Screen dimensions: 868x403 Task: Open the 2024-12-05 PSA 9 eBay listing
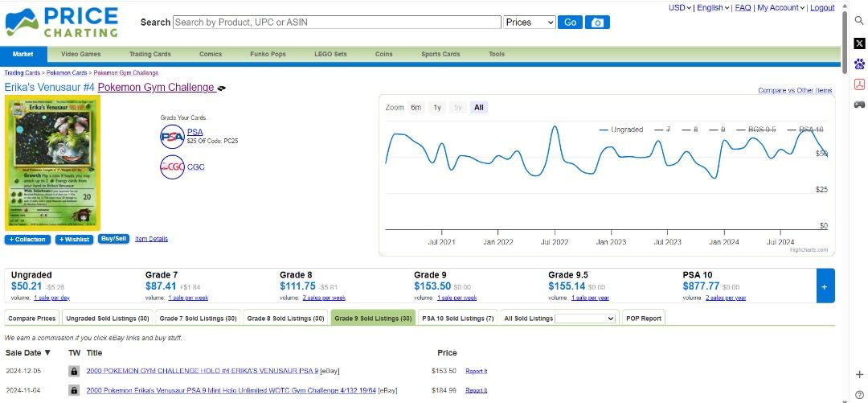(202, 371)
